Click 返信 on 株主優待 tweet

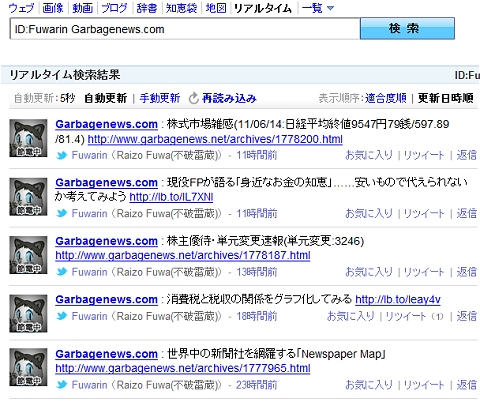466,272
